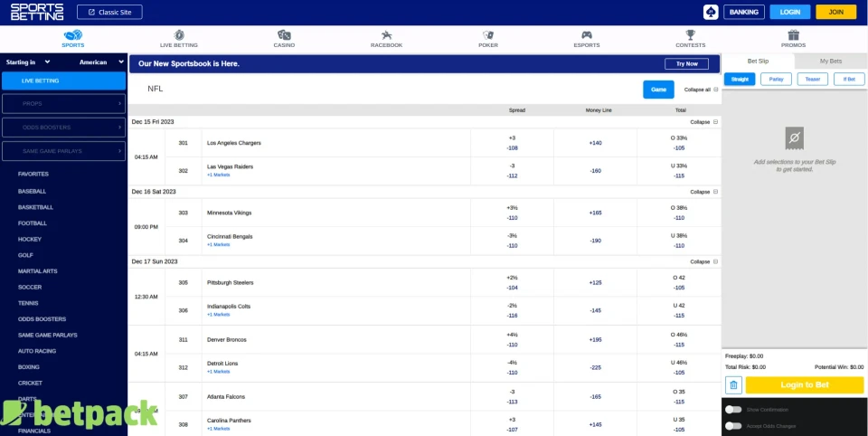Image resolution: width=868 pixels, height=436 pixels.
Task: Switch to the My Bets tab
Action: (x=830, y=62)
